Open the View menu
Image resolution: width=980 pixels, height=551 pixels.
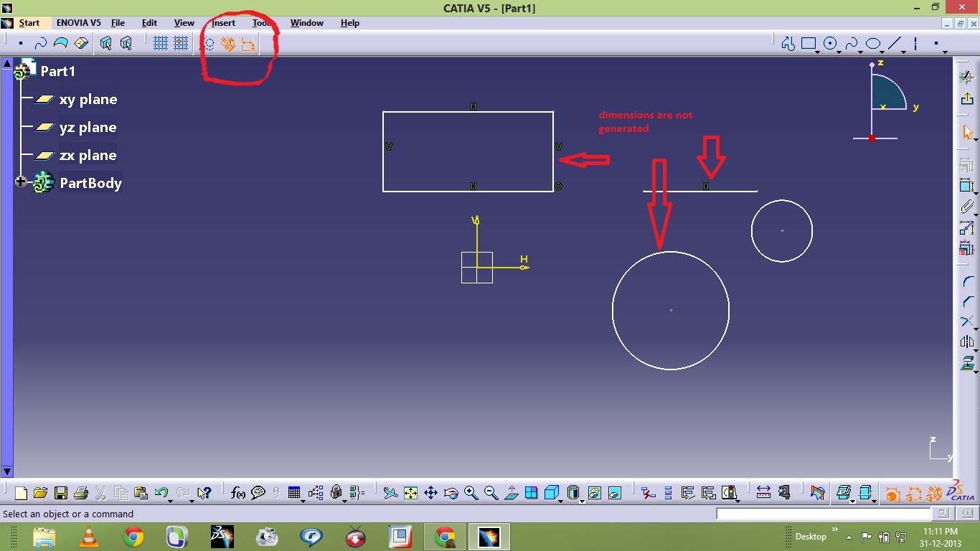coord(184,23)
